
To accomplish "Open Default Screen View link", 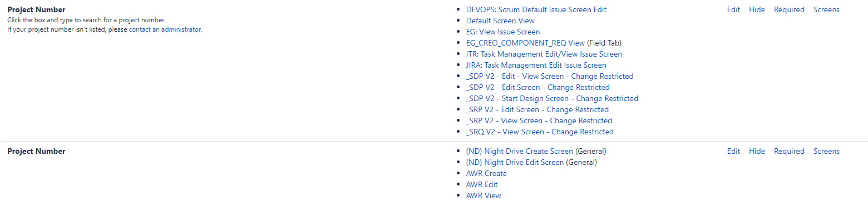I will [500, 21].
